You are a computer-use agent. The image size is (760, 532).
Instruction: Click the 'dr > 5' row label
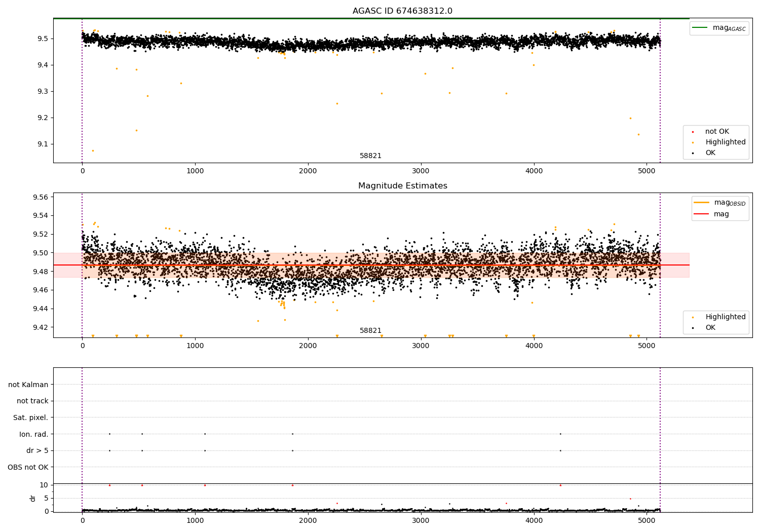point(37,451)
